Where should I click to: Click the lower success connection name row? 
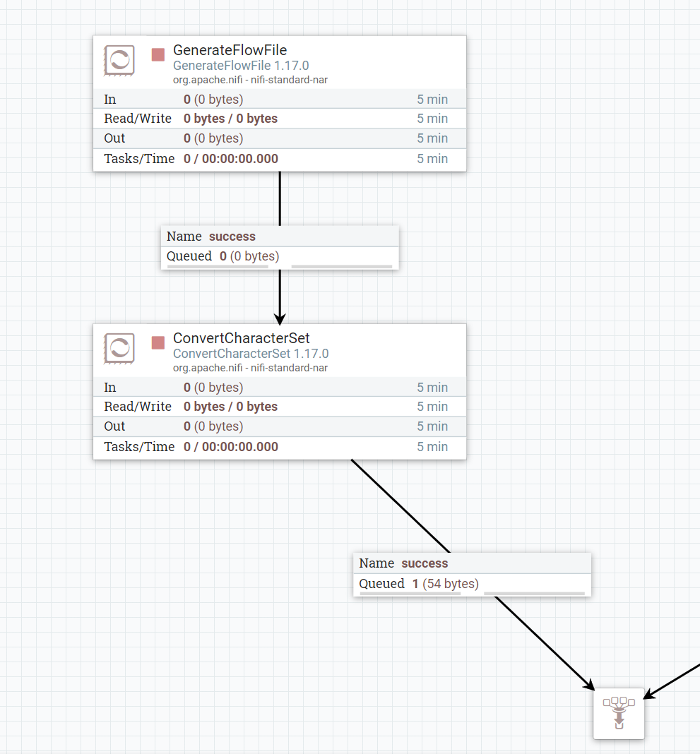click(x=472, y=563)
